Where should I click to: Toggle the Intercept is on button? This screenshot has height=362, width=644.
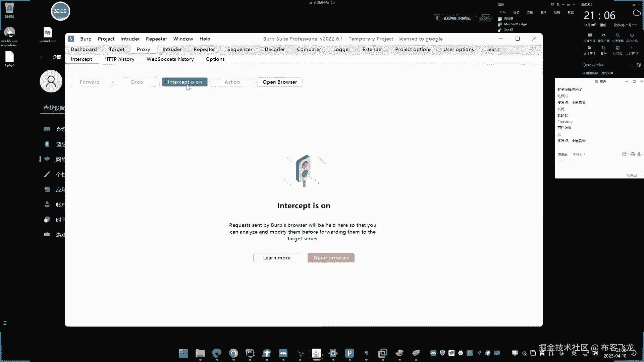point(184,82)
